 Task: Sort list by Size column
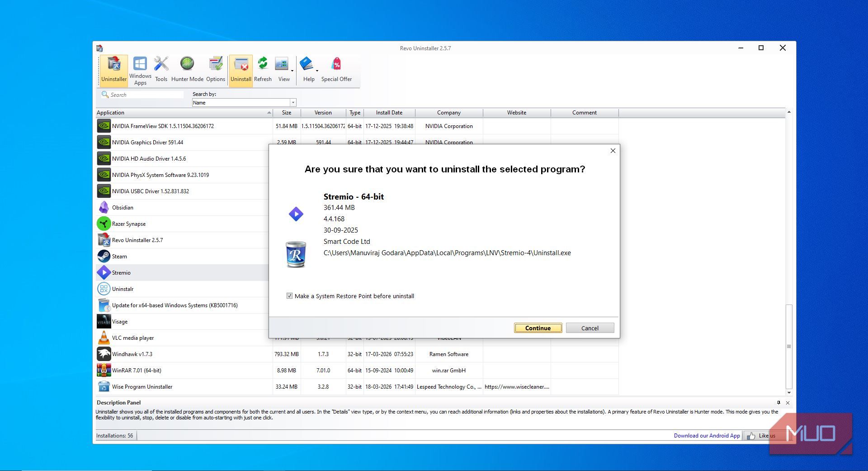tap(287, 113)
